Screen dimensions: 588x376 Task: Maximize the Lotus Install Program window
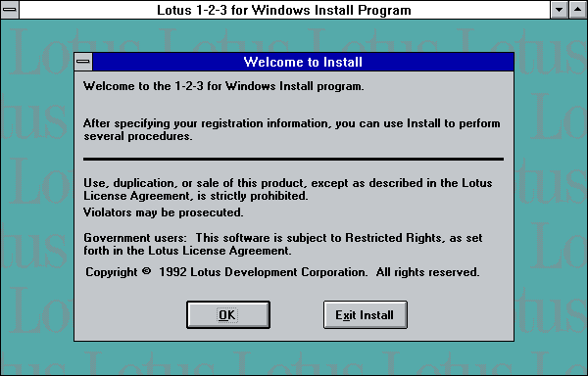click(x=577, y=10)
